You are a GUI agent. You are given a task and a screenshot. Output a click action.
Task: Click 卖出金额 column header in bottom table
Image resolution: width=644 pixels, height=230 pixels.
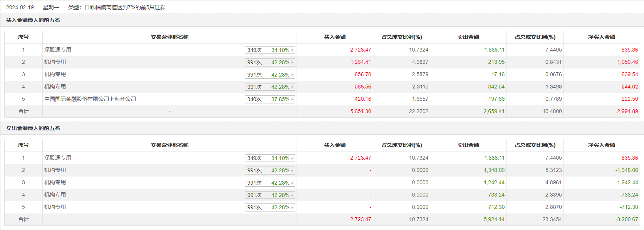click(x=468, y=145)
